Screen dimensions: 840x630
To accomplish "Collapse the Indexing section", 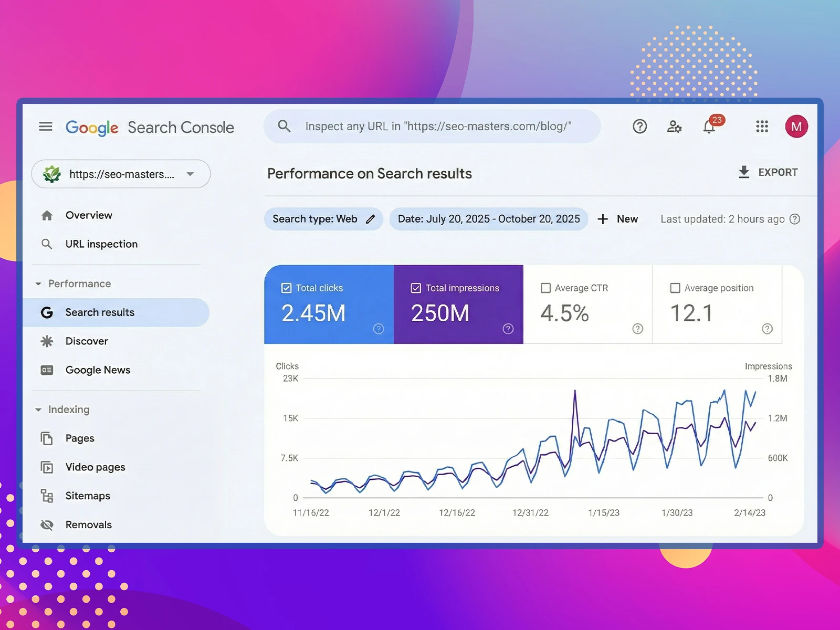I will [38, 409].
